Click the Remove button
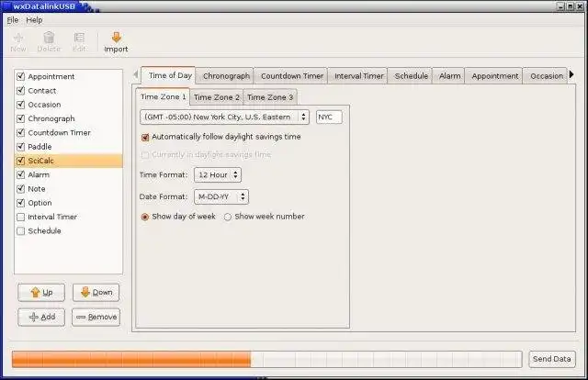The height and width of the screenshot is (380, 588). point(96,317)
